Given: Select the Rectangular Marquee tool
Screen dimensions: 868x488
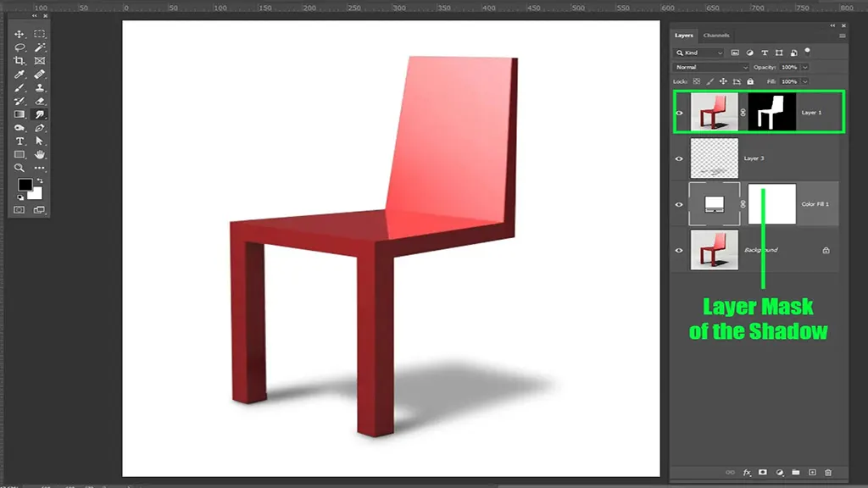Looking at the screenshot, I should click(x=39, y=34).
